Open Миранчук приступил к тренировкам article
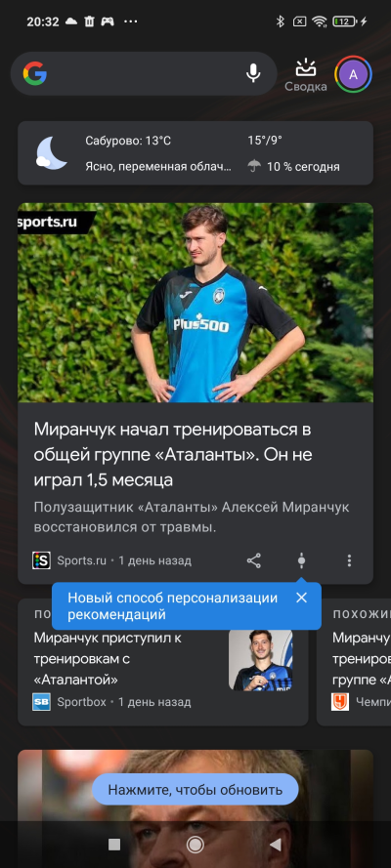The image size is (391, 868). 108,658
